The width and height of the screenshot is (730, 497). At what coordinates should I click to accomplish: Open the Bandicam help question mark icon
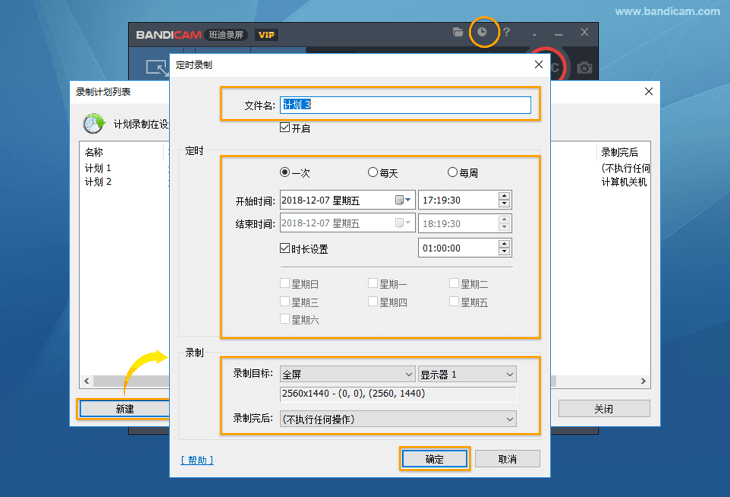(507, 32)
